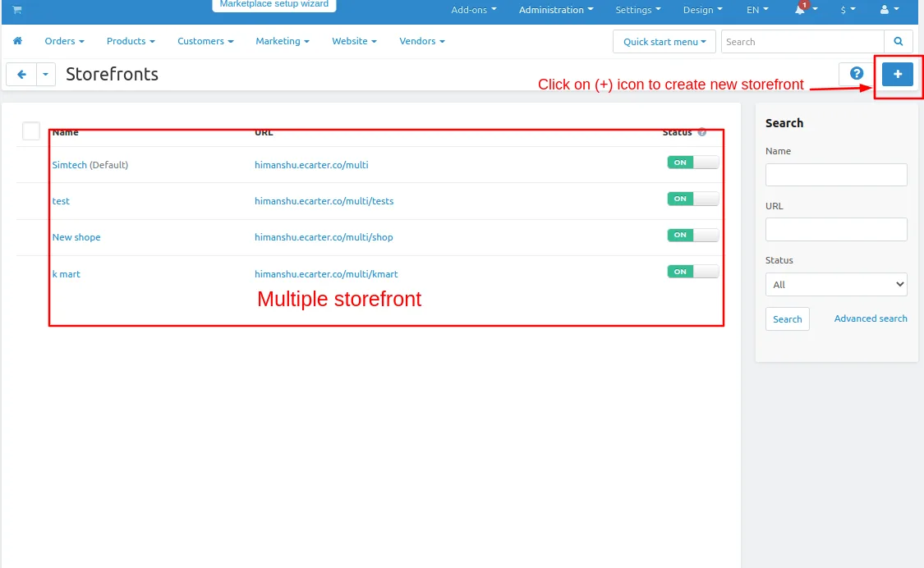Viewport: 924px width, 568px height.
Task: Click the Status column help icon
Action: coord(702,132)
